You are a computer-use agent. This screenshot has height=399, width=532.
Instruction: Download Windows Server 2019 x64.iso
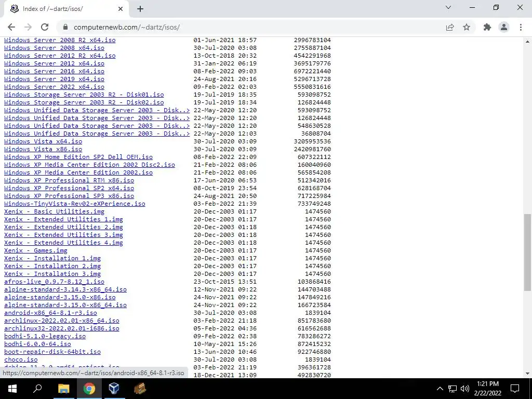pyautogui.click(x=54, y=79)
